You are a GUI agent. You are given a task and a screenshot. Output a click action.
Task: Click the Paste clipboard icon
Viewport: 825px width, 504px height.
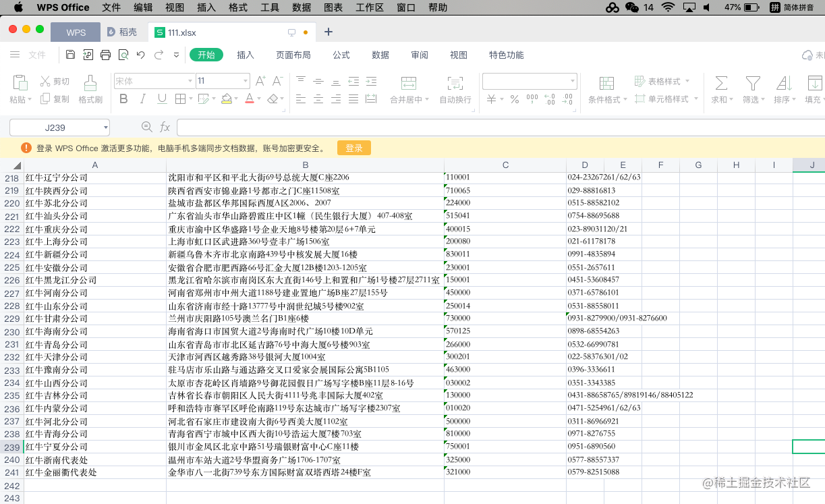[x=21, y=82]
